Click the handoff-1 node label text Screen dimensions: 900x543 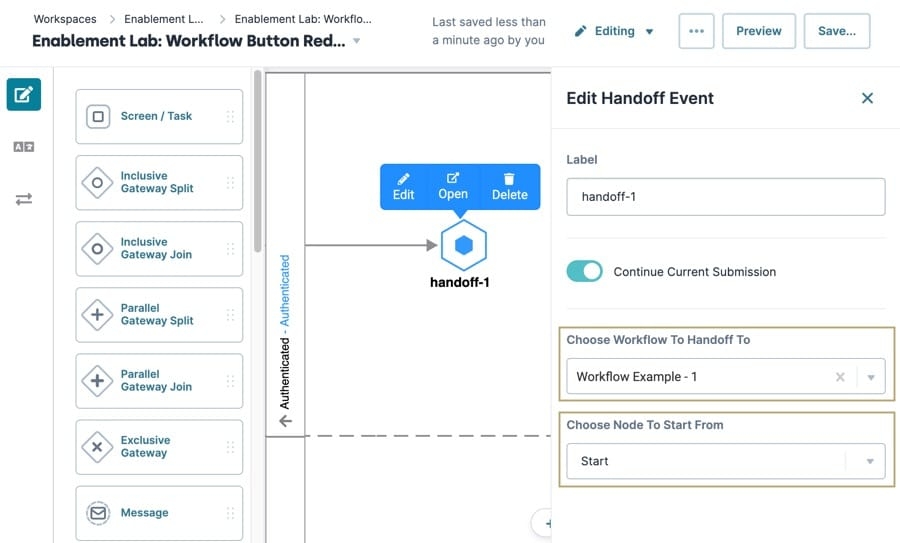[x=460, y=282]
